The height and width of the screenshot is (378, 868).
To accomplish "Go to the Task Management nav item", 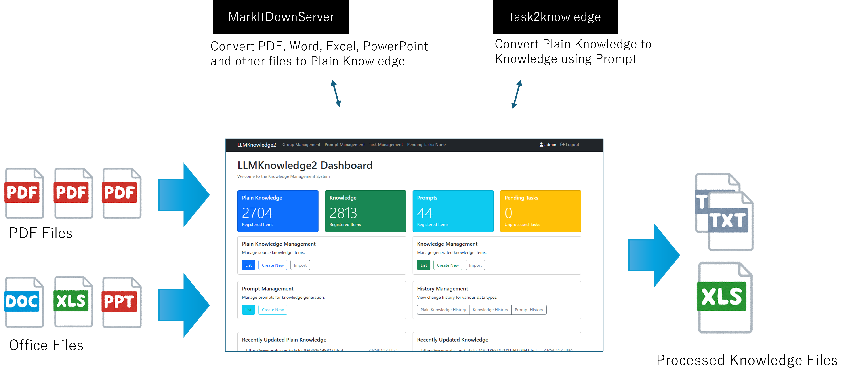I will tap(385, 145).
